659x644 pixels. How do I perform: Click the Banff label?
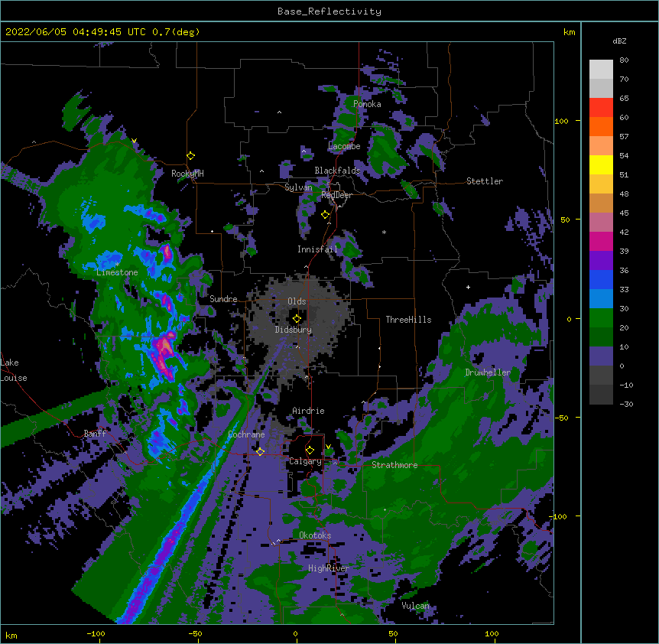pyautogui.click(x=95, y=434)
